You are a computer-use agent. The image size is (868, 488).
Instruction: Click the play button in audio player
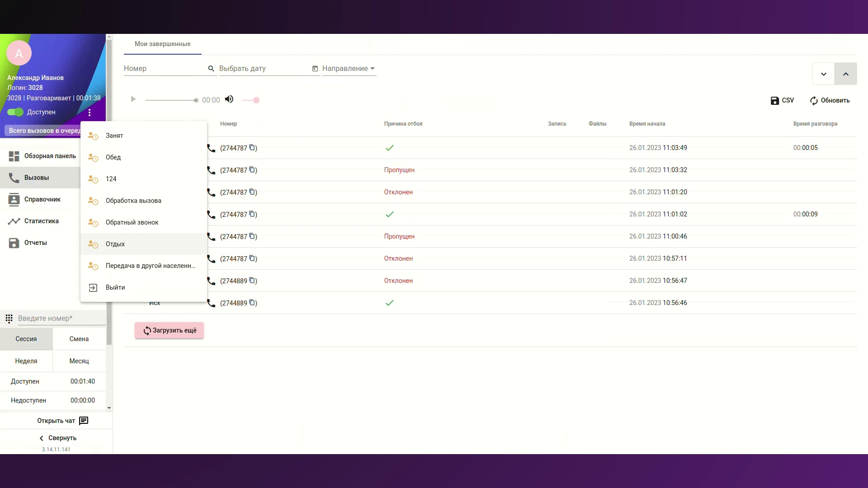click(133, 99)
